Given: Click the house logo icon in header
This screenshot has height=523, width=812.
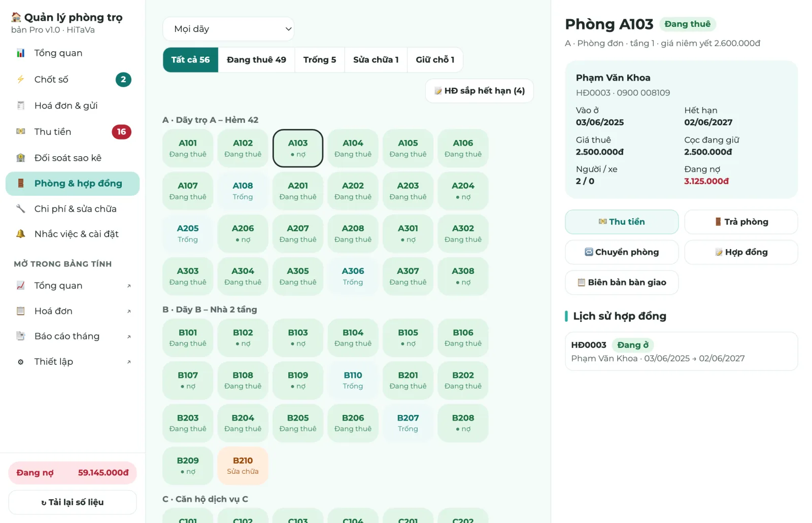Looking at the screenshot, I should click(16, 17).
